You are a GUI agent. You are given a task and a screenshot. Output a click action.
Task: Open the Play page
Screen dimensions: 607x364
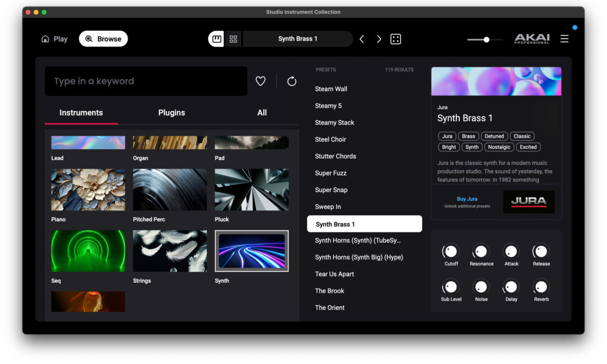pos(54,39)
